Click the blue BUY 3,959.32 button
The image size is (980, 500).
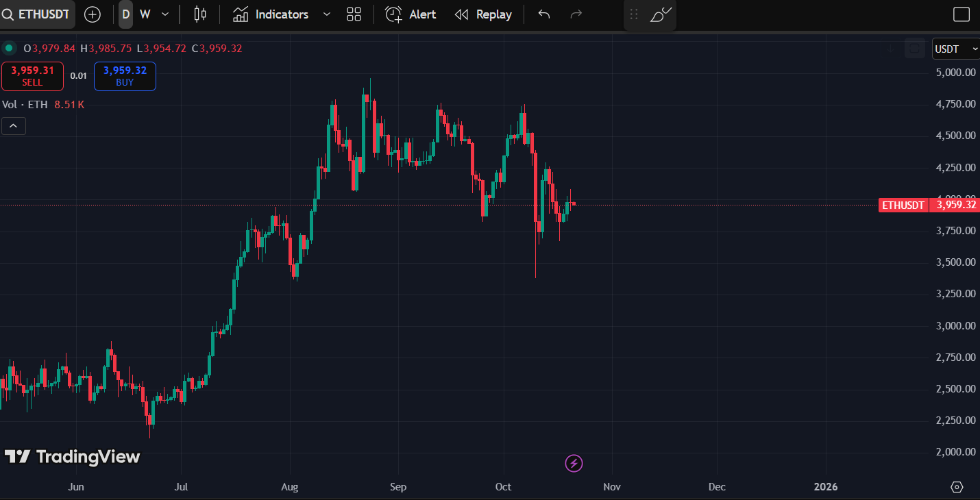(x=125, y=76)
